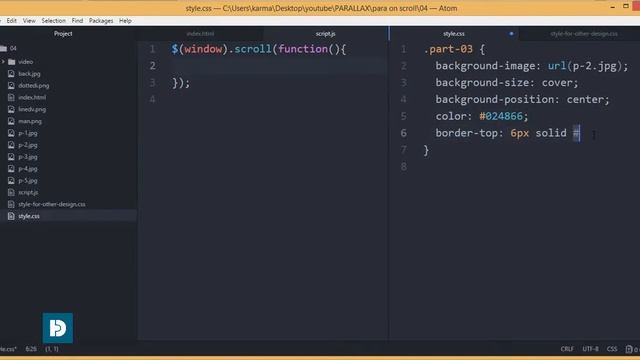Screen dimensions: 640x360
Task: Click the man.png image file icon
Action: click(x=11, y=121)
